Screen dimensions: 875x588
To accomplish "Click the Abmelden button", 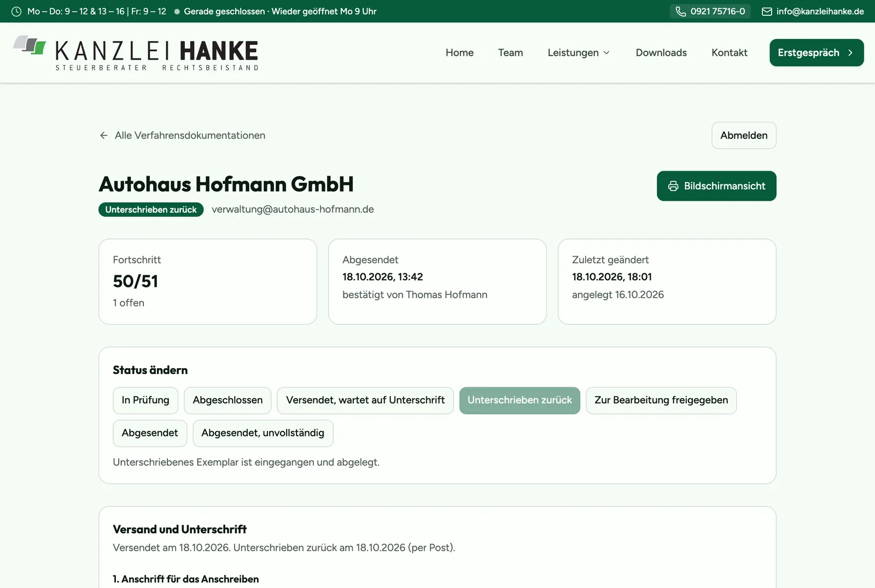I will [744, 135].
